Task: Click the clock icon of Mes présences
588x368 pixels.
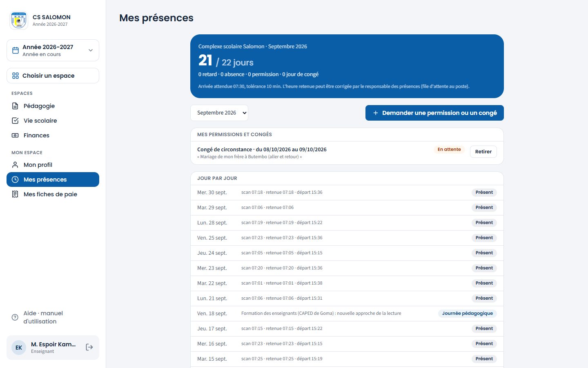Action: pyautogui.click(x=15, y=180)
